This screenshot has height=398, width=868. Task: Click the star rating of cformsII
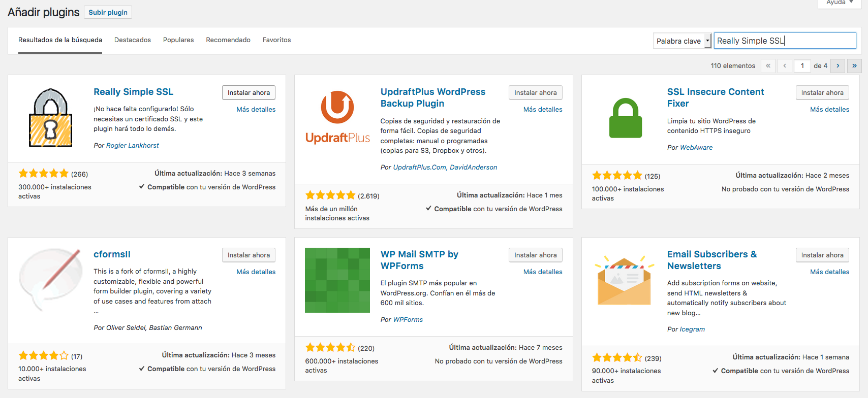pyautogui.click(x=43, y=355)
